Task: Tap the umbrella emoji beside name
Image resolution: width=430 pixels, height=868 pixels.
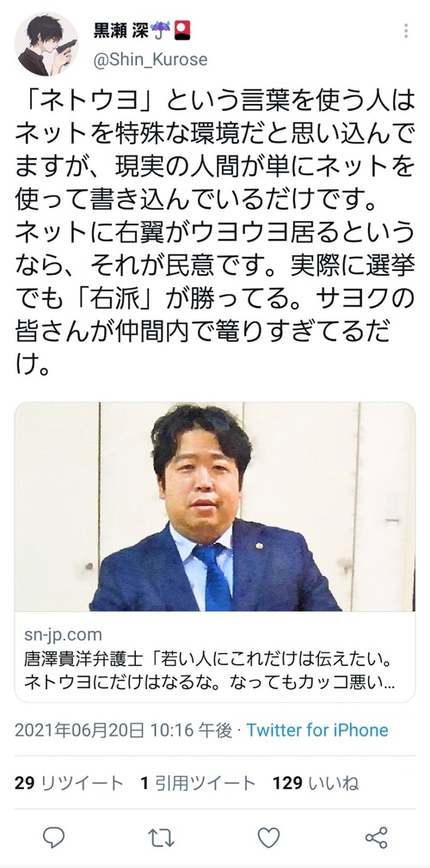Action: click(162, 29)
